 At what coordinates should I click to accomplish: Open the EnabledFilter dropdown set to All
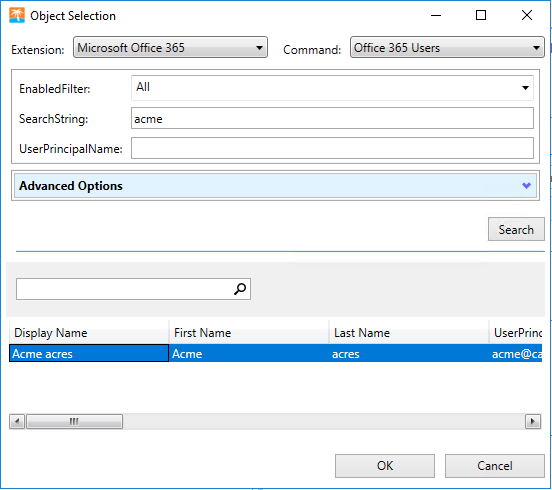pos(332,88)
